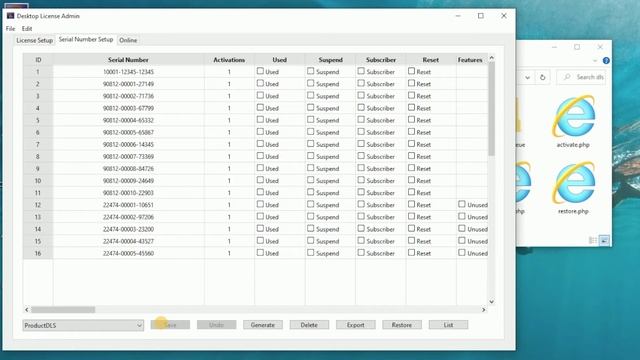Check Unused feature for serial 22474-00004-43527
Screen dimensions: 640x360
tap(462, 240)
